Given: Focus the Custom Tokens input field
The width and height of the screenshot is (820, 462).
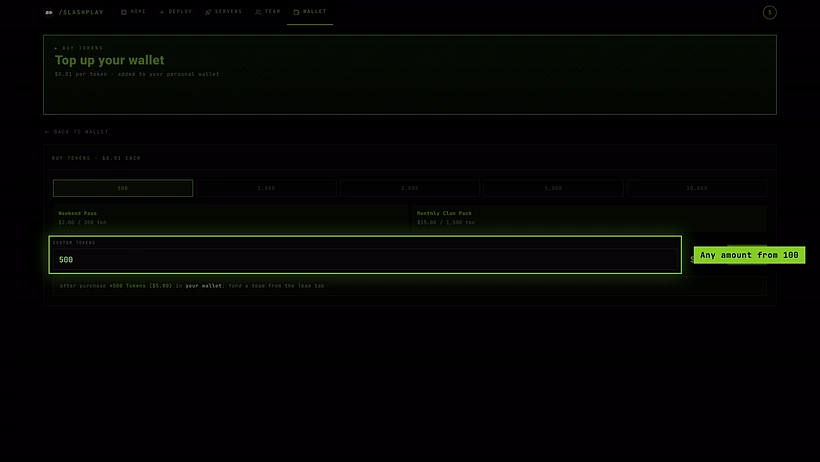Looking at the screenshot, I should tap(365, 260).
